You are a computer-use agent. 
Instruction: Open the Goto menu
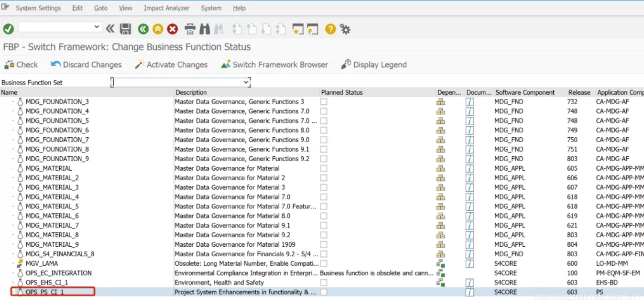coord(101,8)
